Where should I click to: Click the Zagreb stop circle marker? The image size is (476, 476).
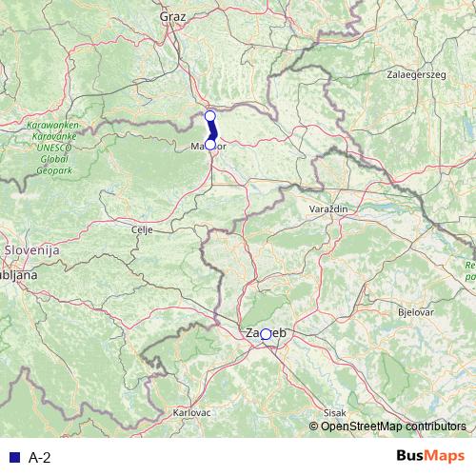click(266, 334)
